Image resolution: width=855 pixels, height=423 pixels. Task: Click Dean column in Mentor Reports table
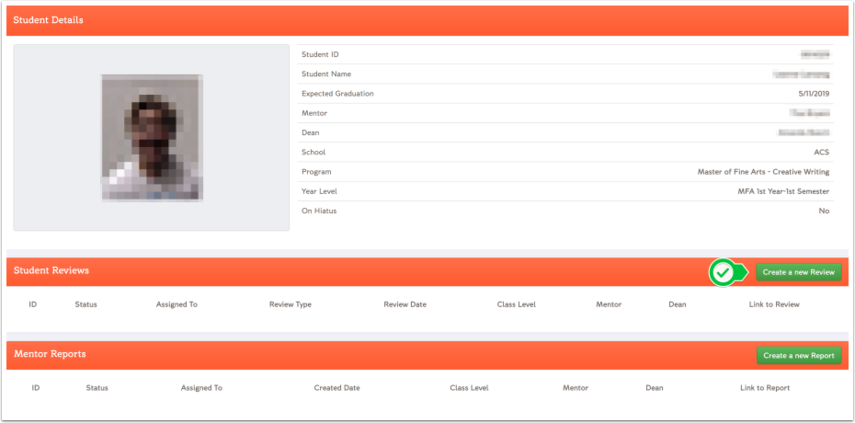(x=654, y=388)
